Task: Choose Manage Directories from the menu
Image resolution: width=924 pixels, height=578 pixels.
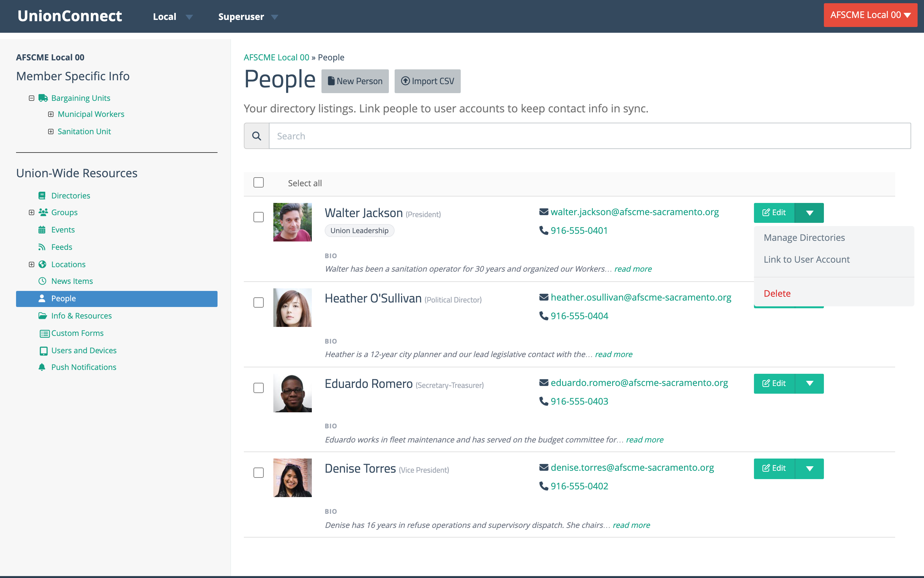Action: point(804,237)
